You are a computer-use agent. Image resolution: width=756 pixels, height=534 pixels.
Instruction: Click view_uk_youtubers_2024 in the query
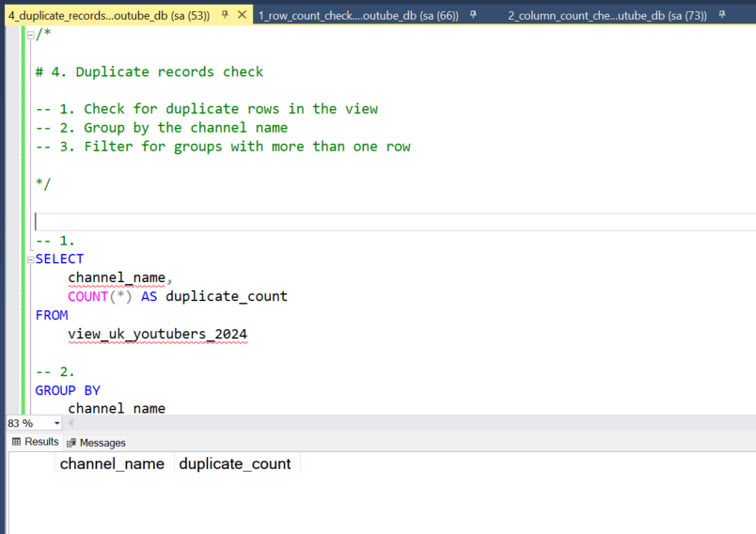[x=157, y=334]
